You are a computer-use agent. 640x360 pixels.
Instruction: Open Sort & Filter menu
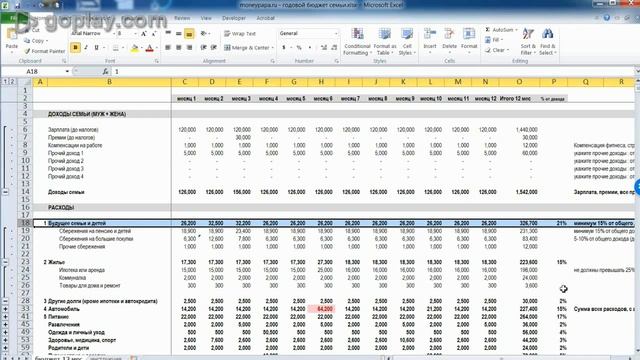coord(528,42)
